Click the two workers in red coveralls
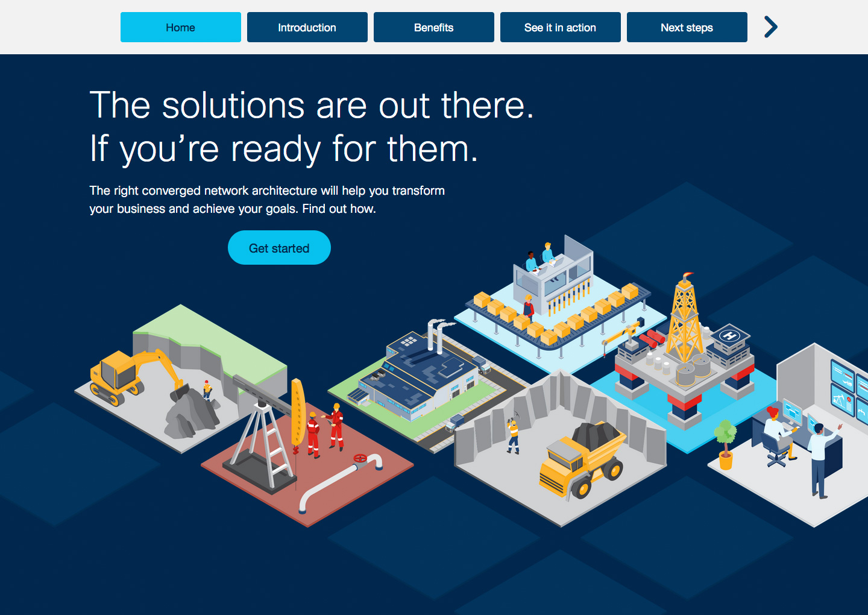This screenshot has width=868, height=615. [325, 431]
